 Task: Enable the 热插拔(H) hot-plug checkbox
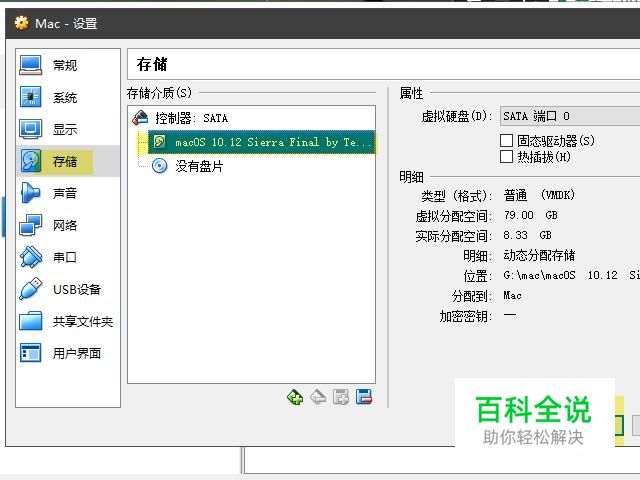pos(507,157)
